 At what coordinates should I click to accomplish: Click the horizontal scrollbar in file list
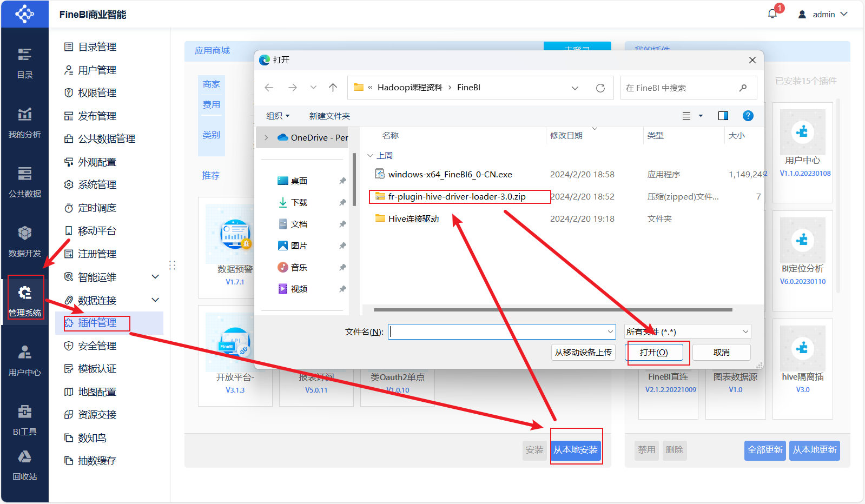[x=552, y=310]
